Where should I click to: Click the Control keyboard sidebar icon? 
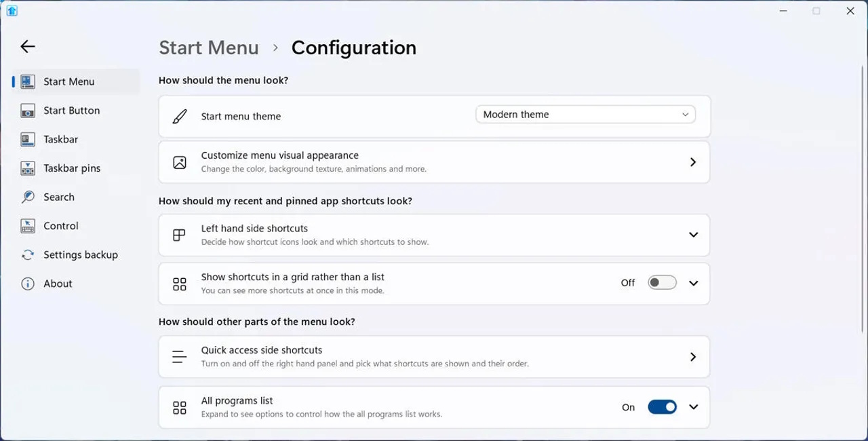(x=28, y=226)
